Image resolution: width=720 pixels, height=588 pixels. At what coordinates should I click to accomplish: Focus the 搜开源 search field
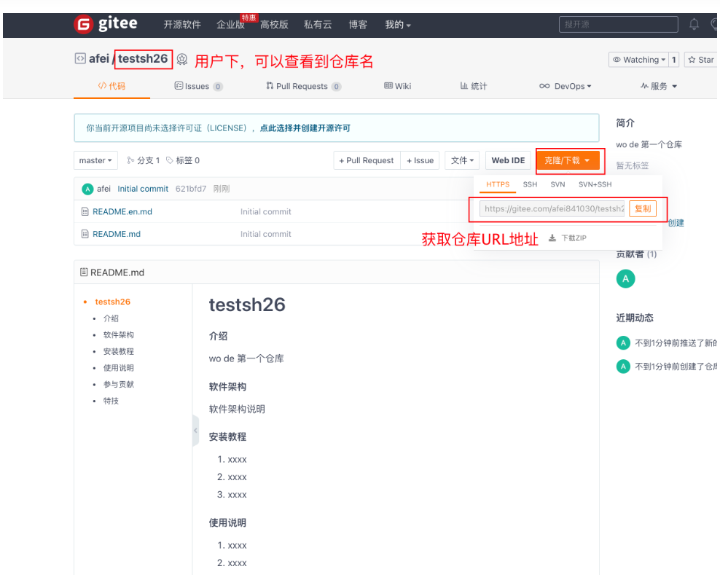pos(618,24)
